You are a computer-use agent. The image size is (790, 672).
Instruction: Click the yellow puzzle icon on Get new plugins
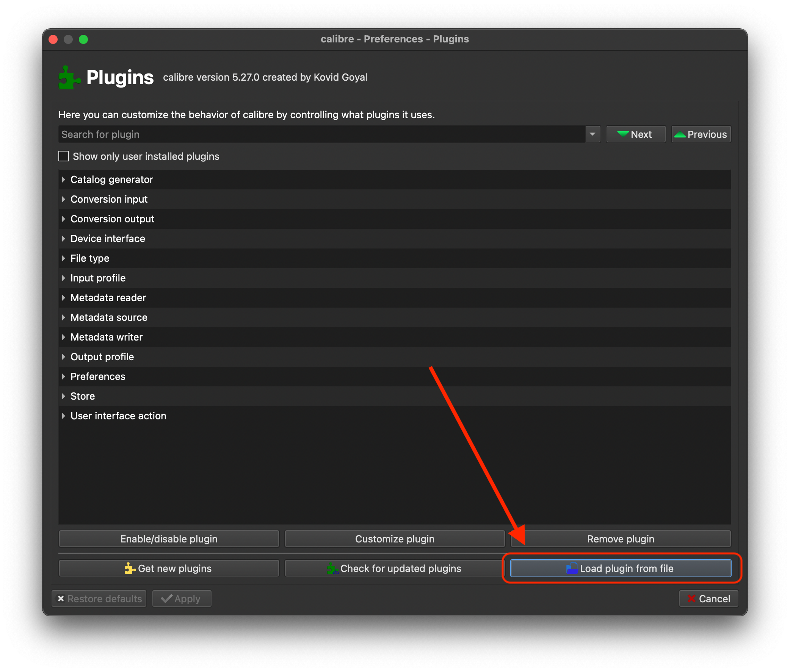[x=130, y=568]
